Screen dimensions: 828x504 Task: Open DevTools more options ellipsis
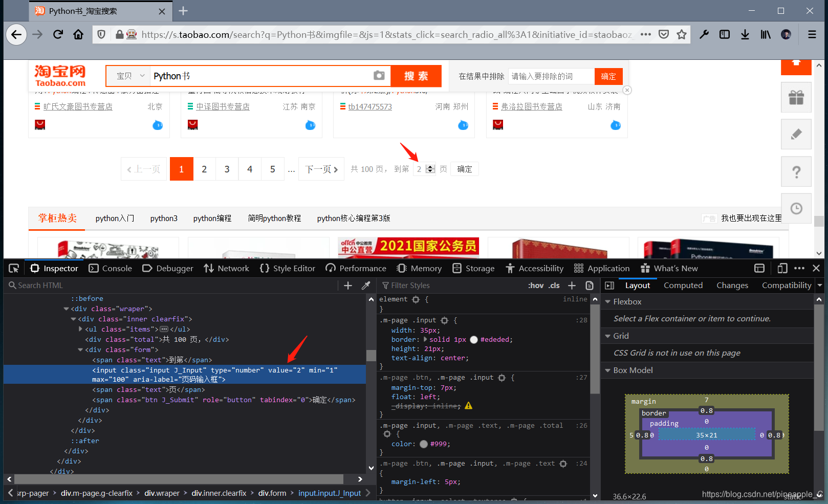(x=799, y=268)
